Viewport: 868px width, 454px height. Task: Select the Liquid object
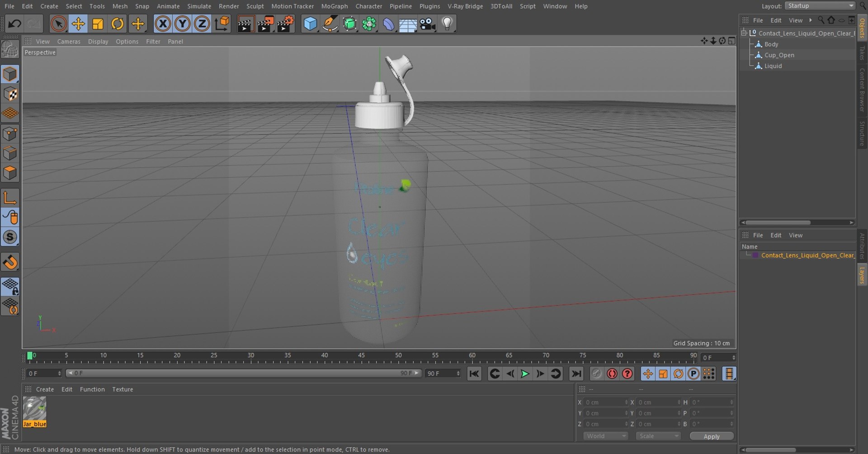click(x=773, y=66)
